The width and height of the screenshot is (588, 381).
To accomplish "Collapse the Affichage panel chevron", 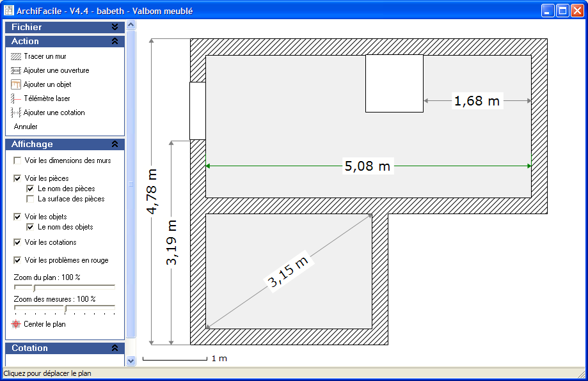I will tap(115, 144).
